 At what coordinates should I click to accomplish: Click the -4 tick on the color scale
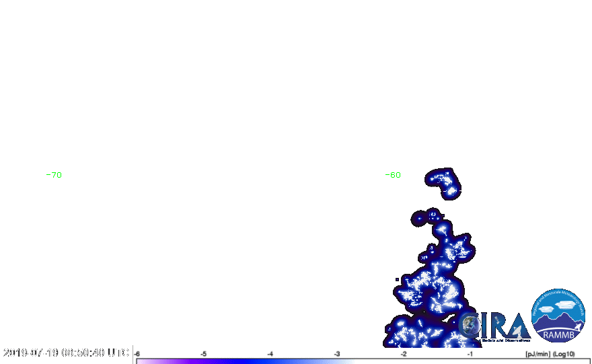coord(270,353)
